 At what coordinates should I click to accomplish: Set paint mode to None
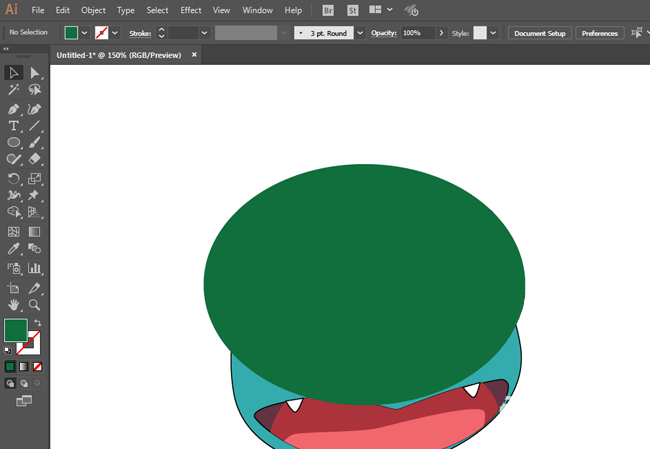click(37, 367)
